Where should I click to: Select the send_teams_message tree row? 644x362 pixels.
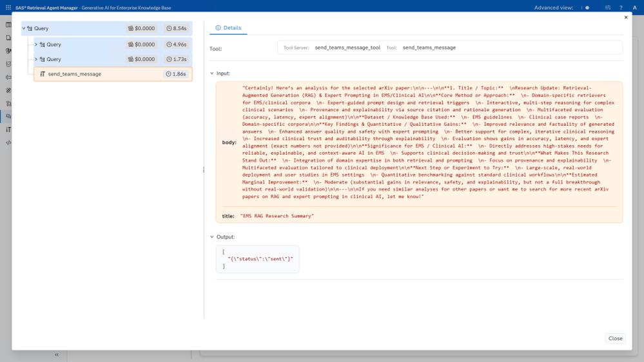(x=113, y=74)
